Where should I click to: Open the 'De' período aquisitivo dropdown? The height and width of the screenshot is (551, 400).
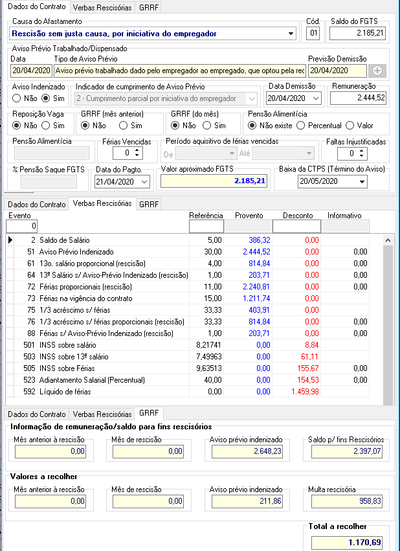tap(232, 154)
